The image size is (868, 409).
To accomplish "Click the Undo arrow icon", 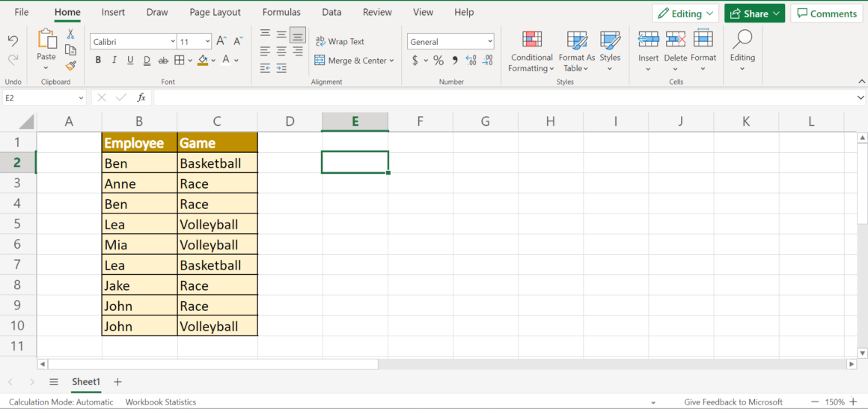I will (13, 41).
